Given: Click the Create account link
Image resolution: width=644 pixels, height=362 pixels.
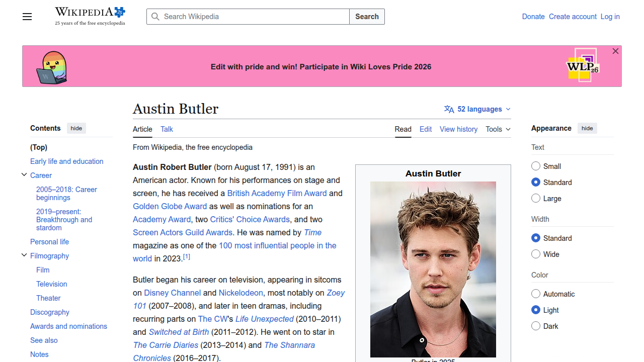Looking at the screenshot, I should [x=573, y=17].
